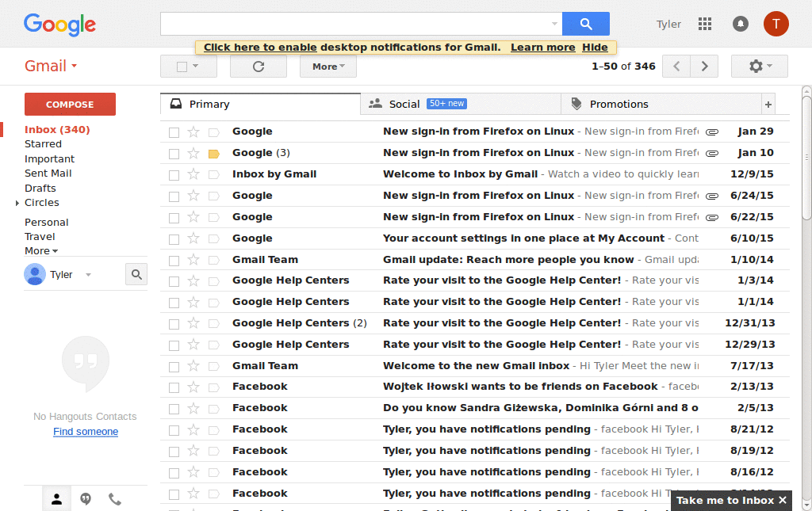Screen dimensions: 812x511
Task: Toggle importance marker on Inbox by Gmail row
Action: [214, 175]
